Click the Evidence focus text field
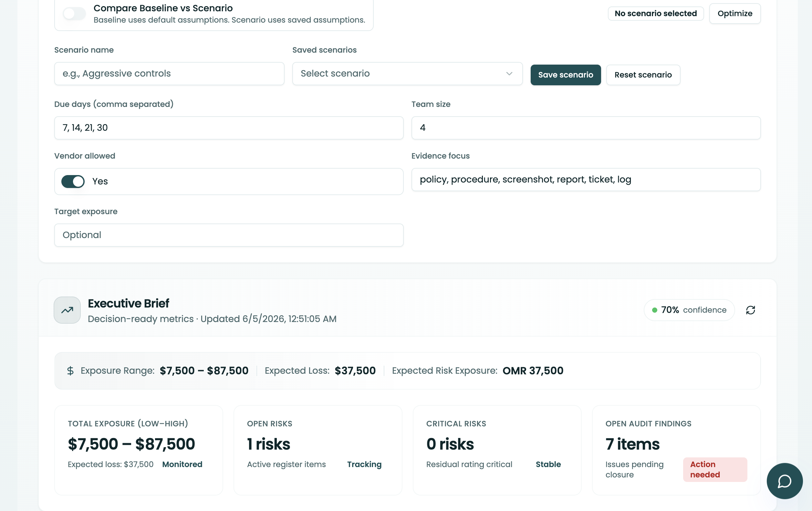The height and width of the screenshot is (511, 812). point(586,180)
